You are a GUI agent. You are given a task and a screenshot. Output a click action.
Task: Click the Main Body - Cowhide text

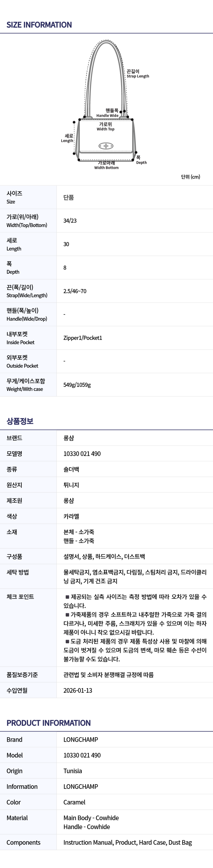coord(91,818)
